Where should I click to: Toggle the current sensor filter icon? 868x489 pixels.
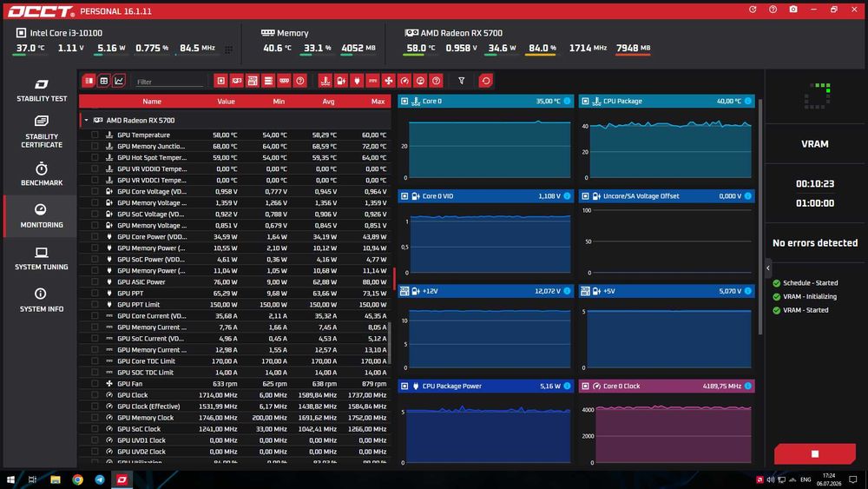372,81
